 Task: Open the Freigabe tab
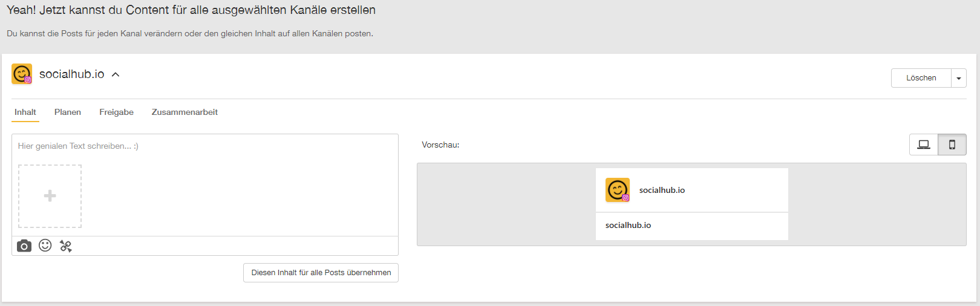pyautogui.click(x=116, y=112)
